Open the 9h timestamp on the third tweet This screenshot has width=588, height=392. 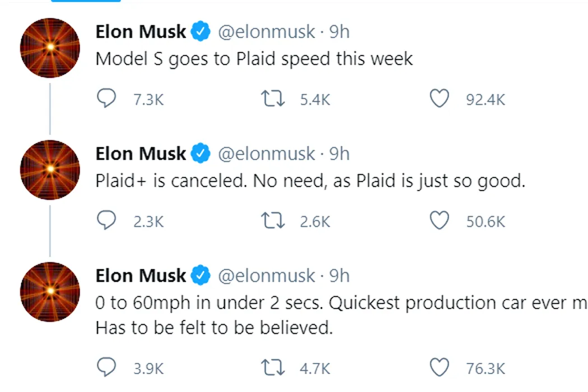[x=339, y=276]
